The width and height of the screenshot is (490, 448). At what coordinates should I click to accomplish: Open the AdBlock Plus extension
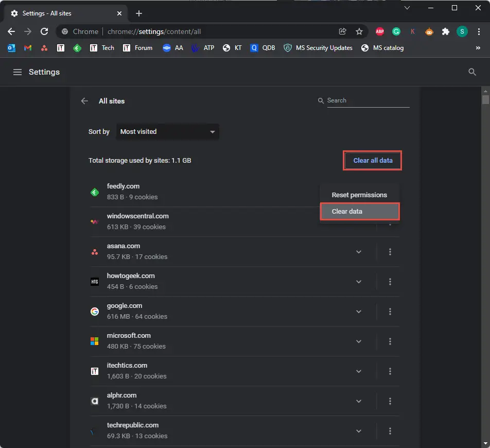coord(380,31)
